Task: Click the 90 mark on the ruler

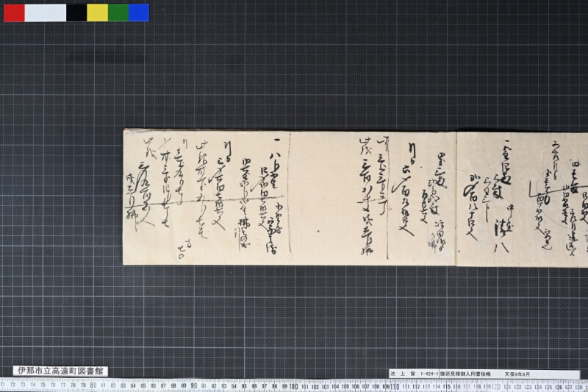Action: coord(194,385)
